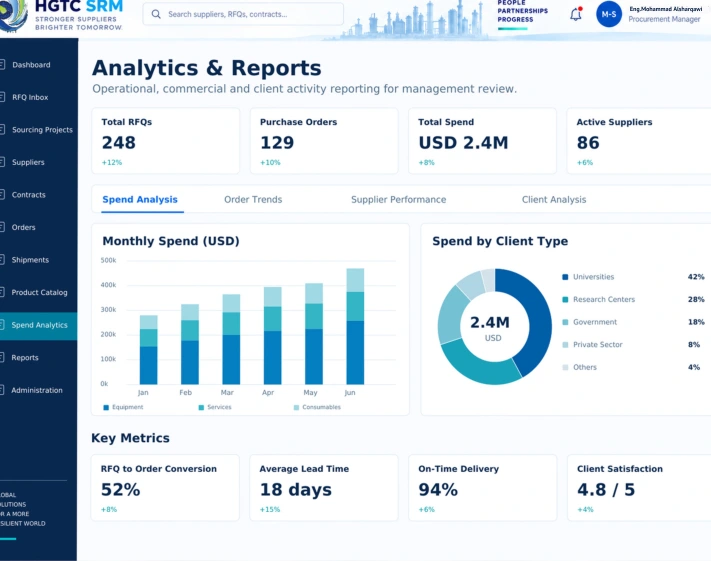711x561 pixels.
Task: Click the Consumables legend swatch
Action: pos(297,407)
